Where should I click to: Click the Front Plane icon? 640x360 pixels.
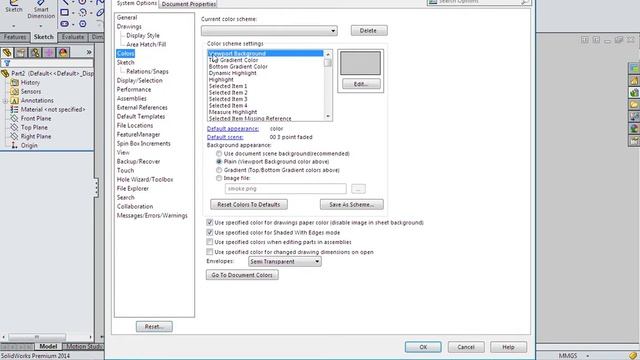14,118
